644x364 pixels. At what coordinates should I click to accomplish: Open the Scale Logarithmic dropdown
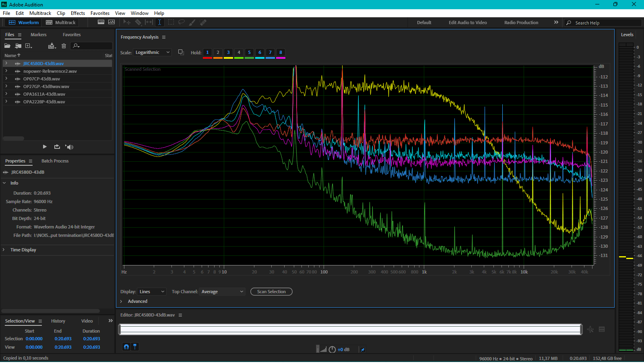[152, 52]
